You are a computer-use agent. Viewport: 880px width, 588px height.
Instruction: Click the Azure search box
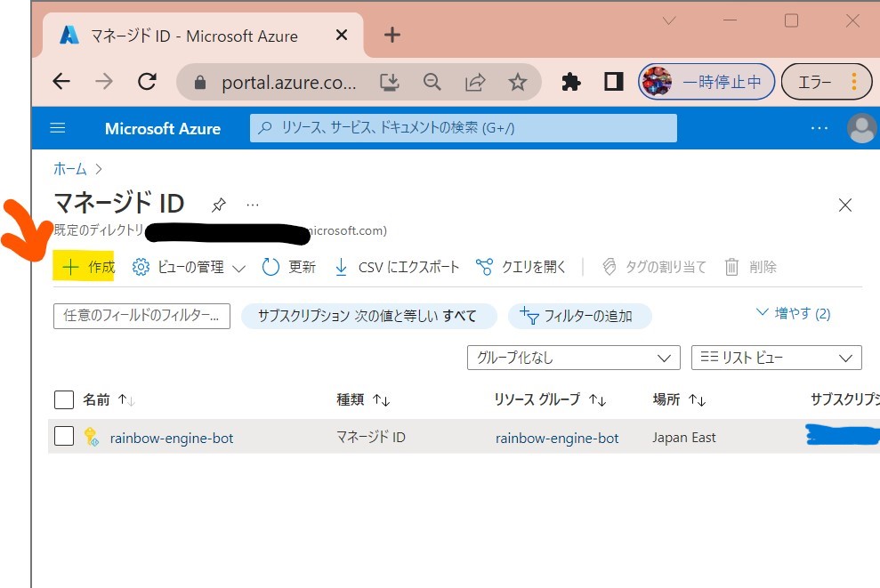coord(463,128)
